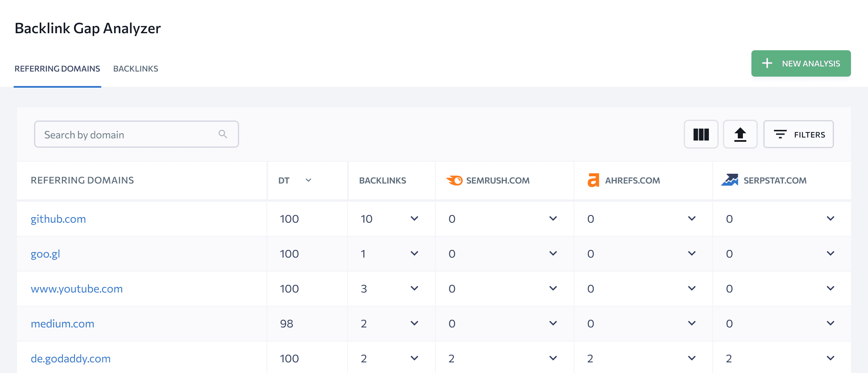The image size is (868, 373).
Task: Expand backlinks for de.godaddy.com row
Action: pos(414,358)
